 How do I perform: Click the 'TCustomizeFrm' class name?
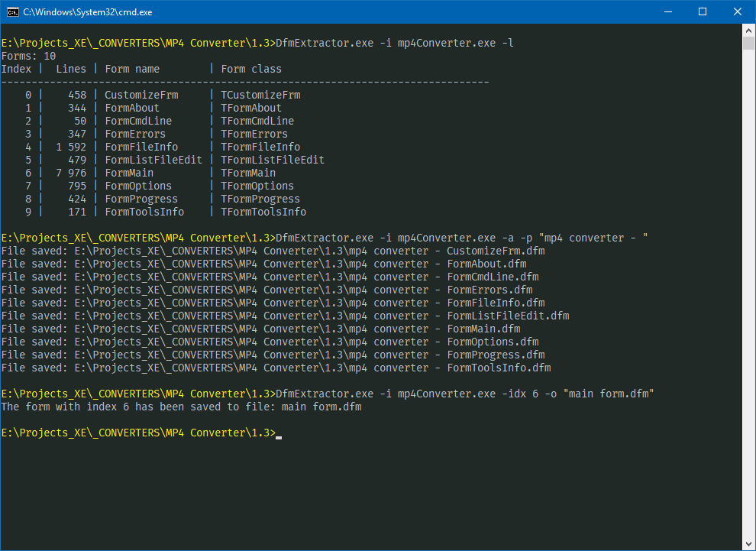point(261,95)
